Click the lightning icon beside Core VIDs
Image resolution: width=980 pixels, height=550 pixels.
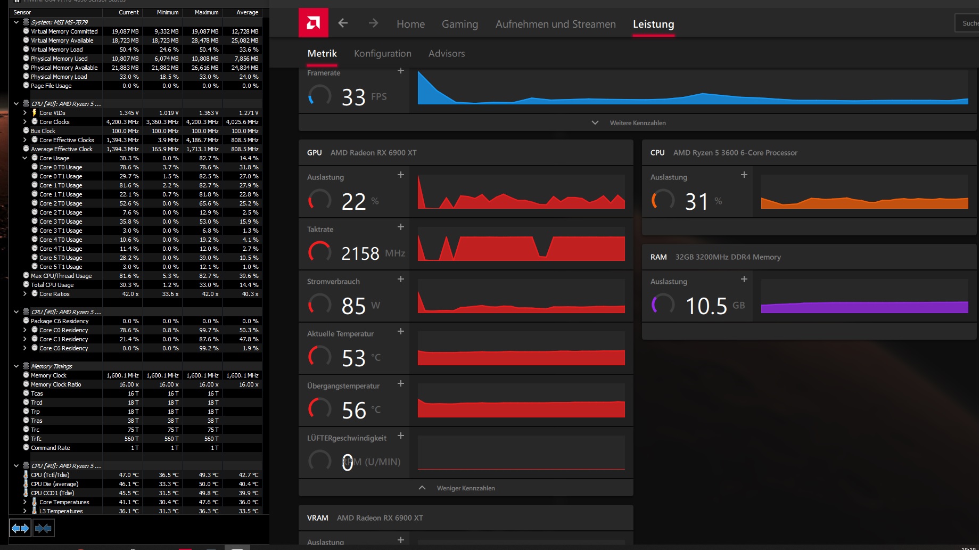(35, 113)
